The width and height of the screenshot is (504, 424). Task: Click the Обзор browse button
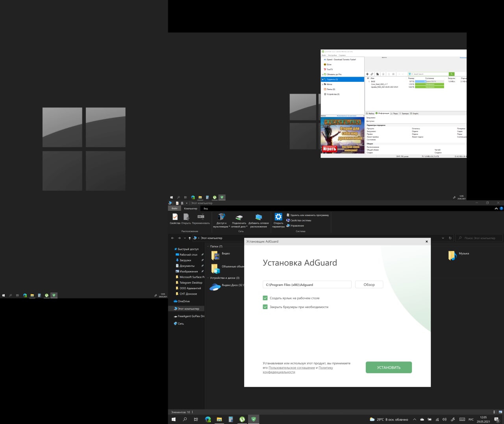pos(369,284)
